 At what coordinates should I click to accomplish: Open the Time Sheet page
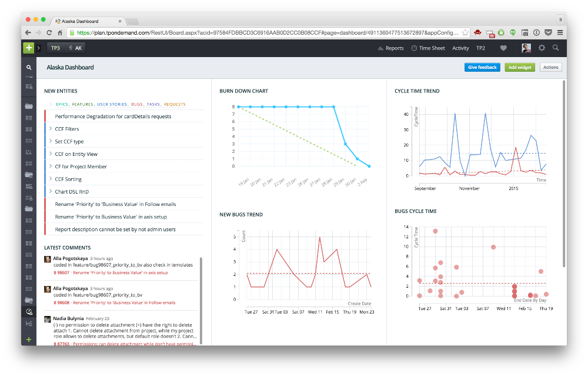428,48
